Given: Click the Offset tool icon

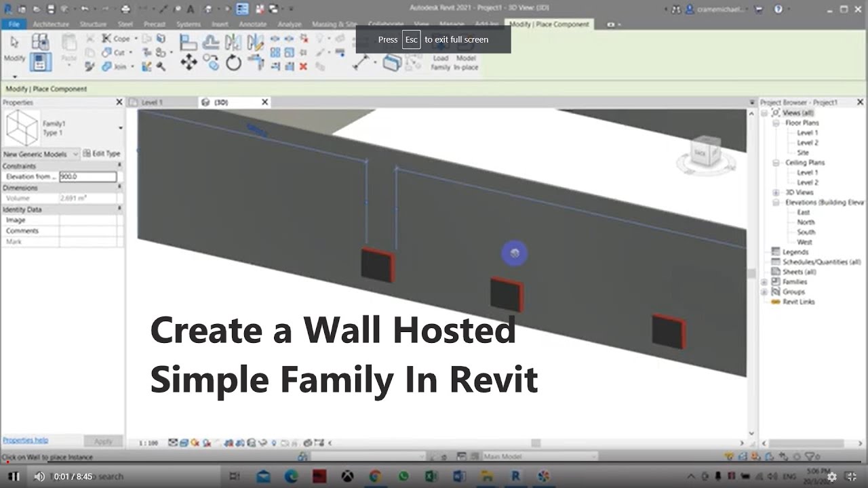Looking at the screenshot, I should pyautogui.click(x=211, y=42).
